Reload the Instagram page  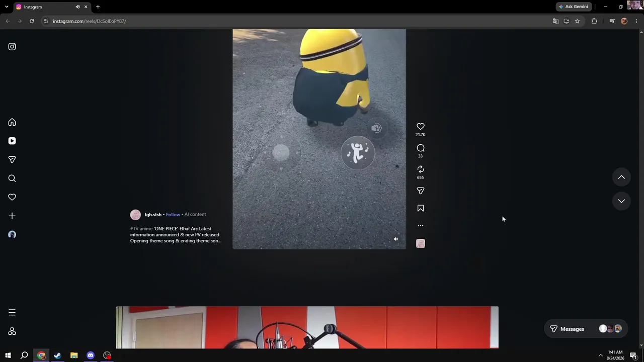click(32, 21)
